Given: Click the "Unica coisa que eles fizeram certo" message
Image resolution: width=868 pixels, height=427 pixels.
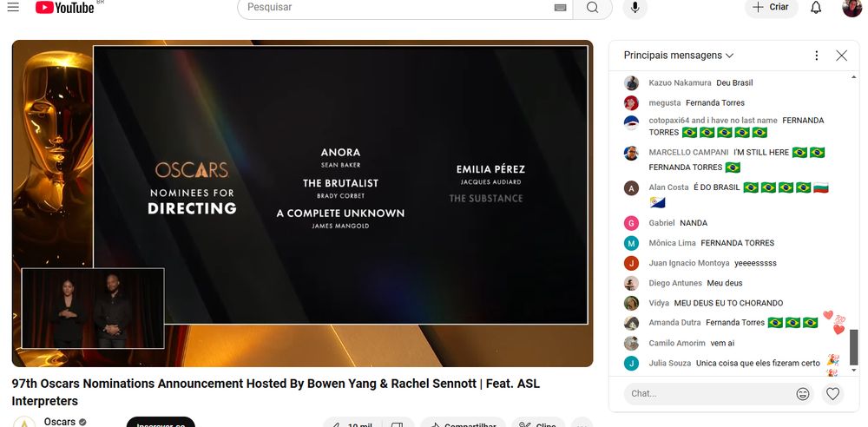Looking at the screenshot, I should [x=758, y=364].
